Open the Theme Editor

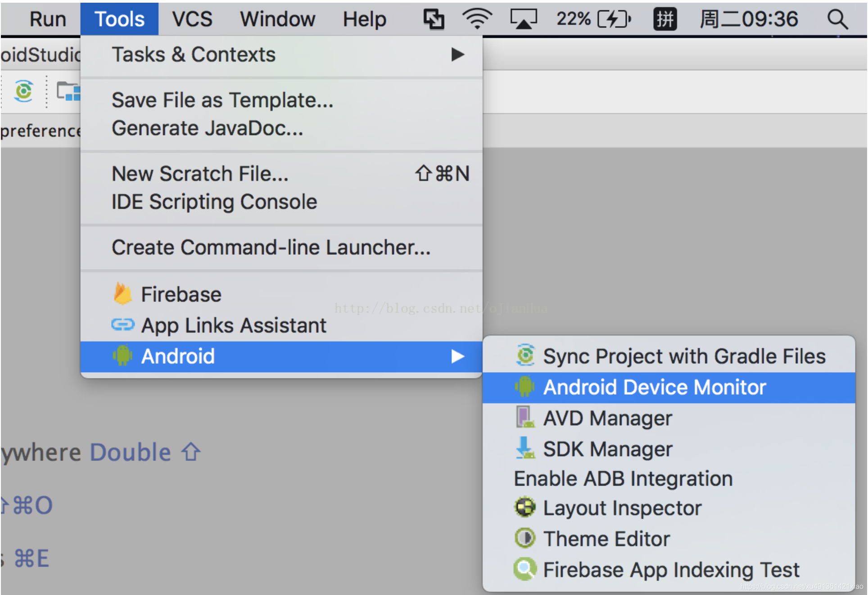click(606, 538)
